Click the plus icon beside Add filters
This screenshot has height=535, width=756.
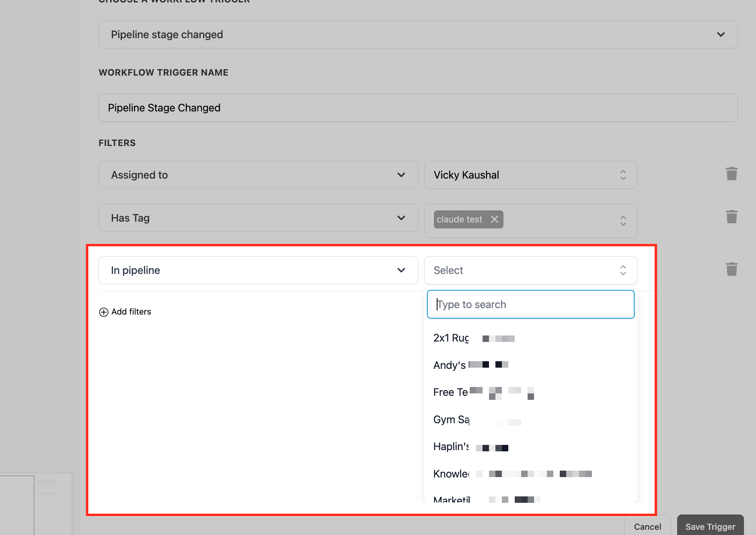point(104,312)
